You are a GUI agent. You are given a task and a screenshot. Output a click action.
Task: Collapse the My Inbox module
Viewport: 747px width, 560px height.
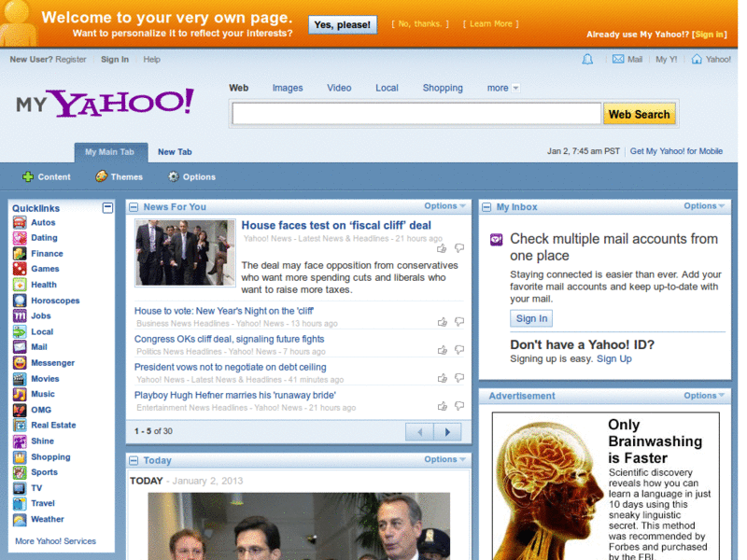click(486, 207)
